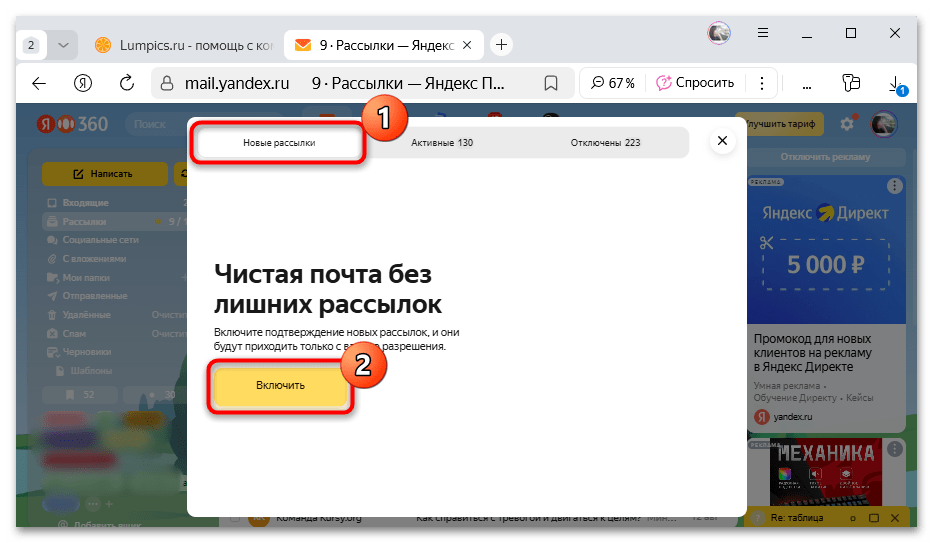Close the Рассылки — Яндекс browser tab
This screenshot has height=543, width=933.
(467, 45)
